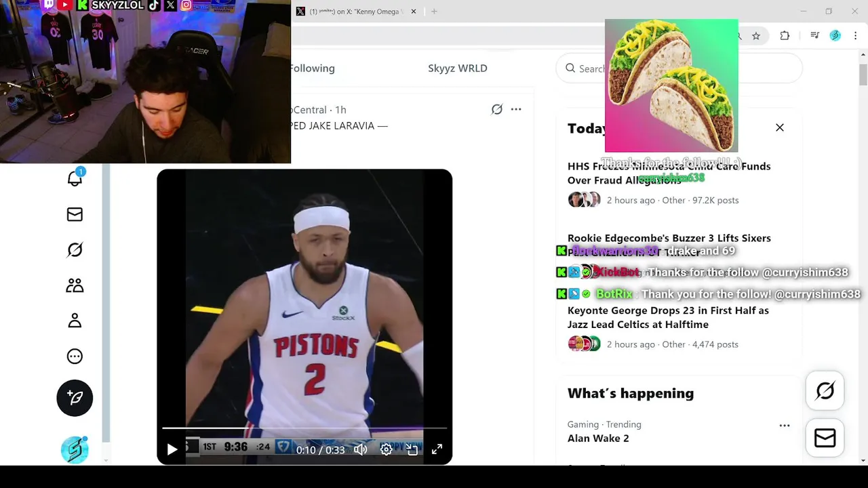The width and height of the screenshot is (868, 488).
Task: Open floating Grok button at bottom right
Action: 825,390
